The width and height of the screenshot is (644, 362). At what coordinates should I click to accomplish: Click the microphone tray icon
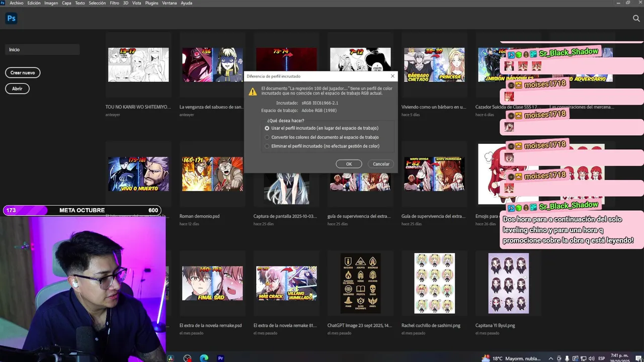coord(567,358)
